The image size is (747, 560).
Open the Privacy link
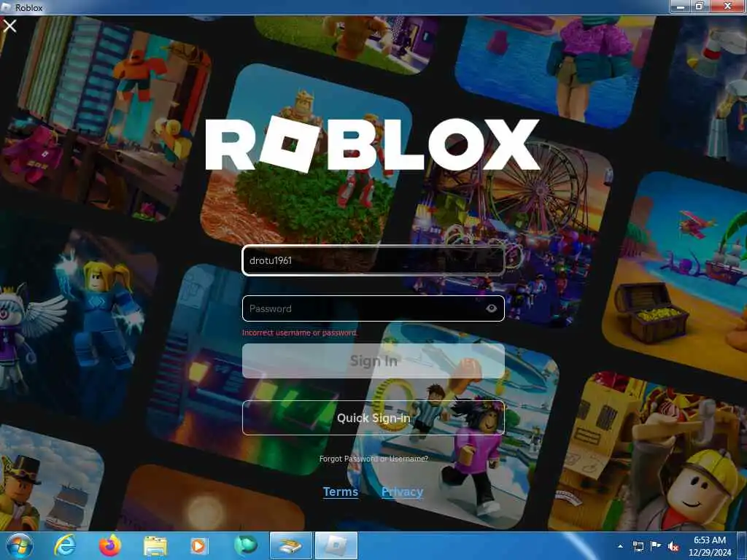(402, 491)
